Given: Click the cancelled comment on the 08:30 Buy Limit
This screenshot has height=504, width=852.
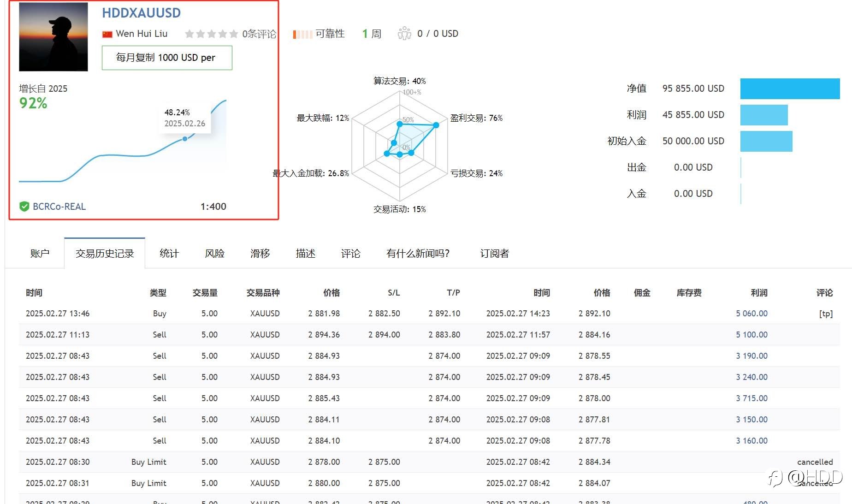Looking at the screenshot, I should click(x=815, y=462).
